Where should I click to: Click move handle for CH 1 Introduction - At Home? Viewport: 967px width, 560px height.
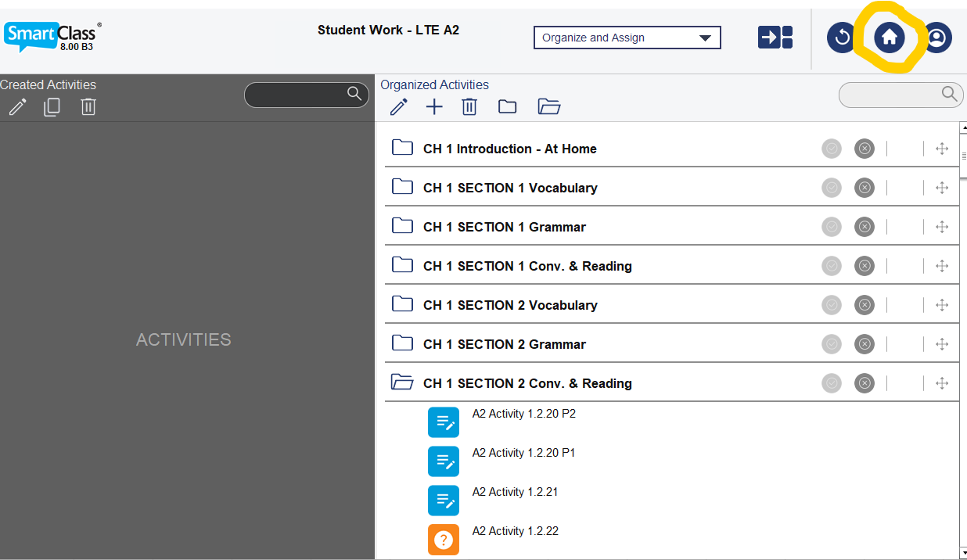click(942, 149)
